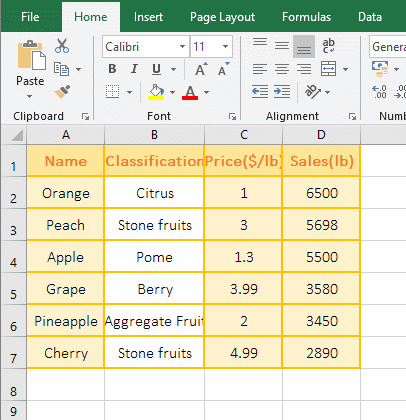406x420 pixels.
Task: Apply borders with the Borders icon
Action: pos(113,92)
